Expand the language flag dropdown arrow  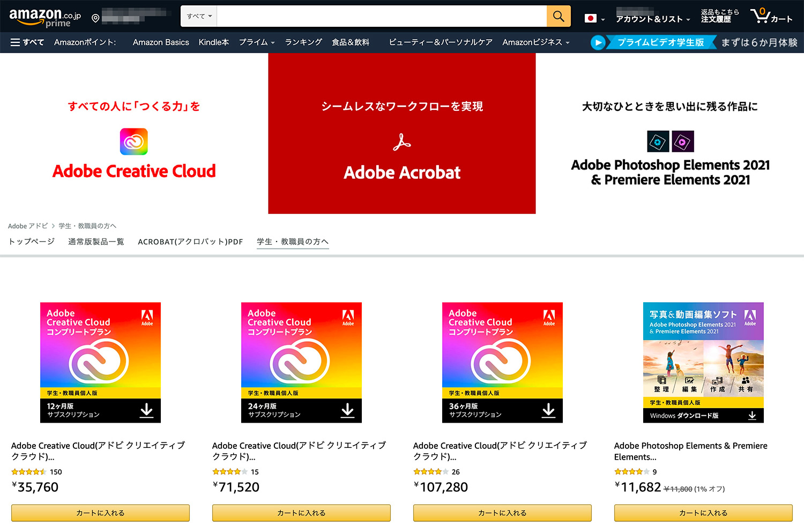tap(603, 20)
